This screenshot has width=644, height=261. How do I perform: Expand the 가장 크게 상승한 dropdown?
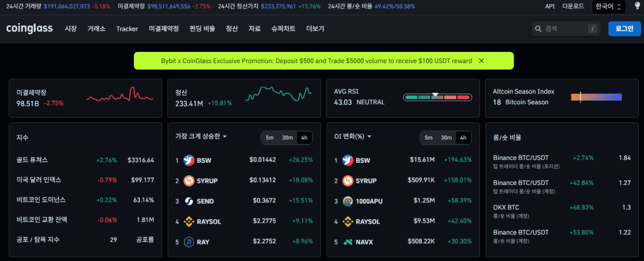[201, 136]
